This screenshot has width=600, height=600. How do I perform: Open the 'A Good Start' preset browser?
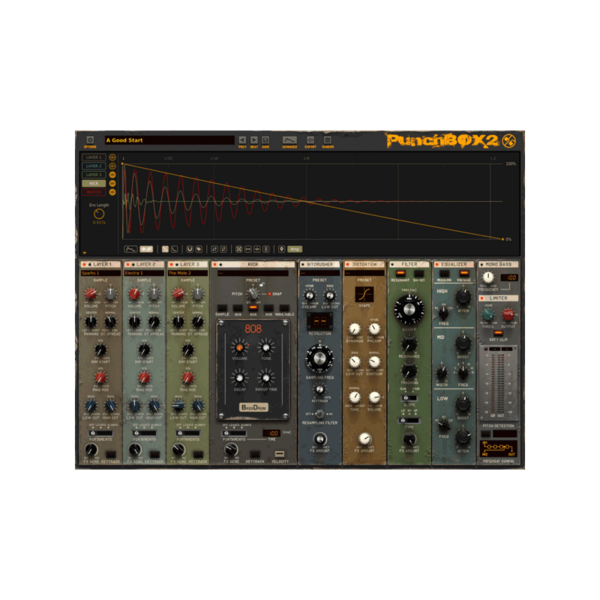point(170,140)
